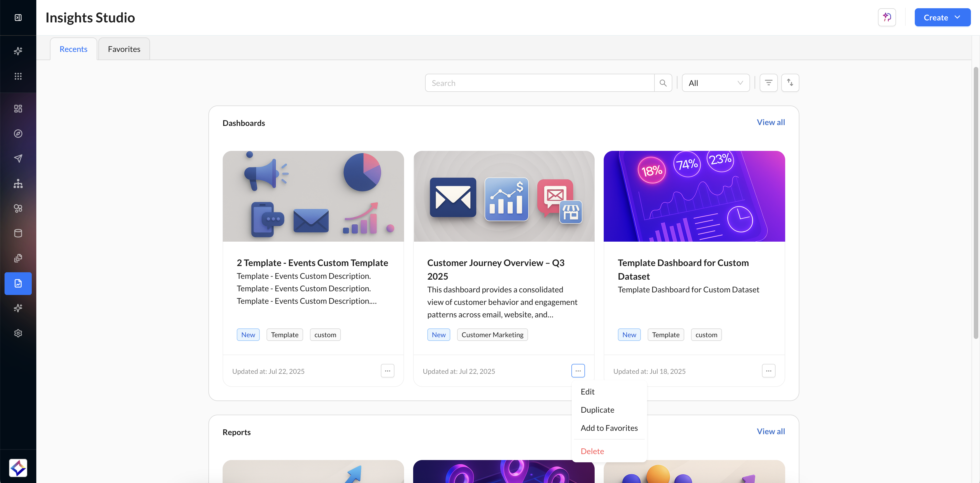Select the database cylinder sidebar icon
980x483 pixels.
pyautogui.click(x=18, y=233)
